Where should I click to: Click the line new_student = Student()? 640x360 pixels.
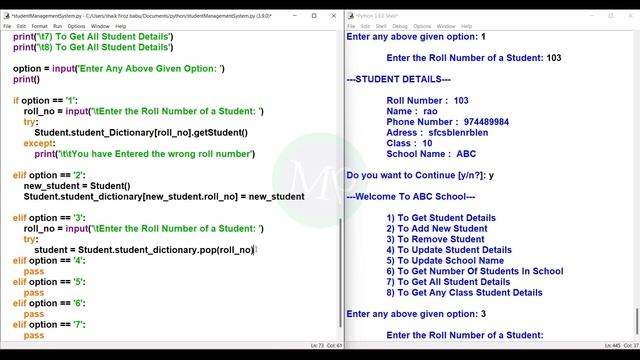(x=77, y=186)
